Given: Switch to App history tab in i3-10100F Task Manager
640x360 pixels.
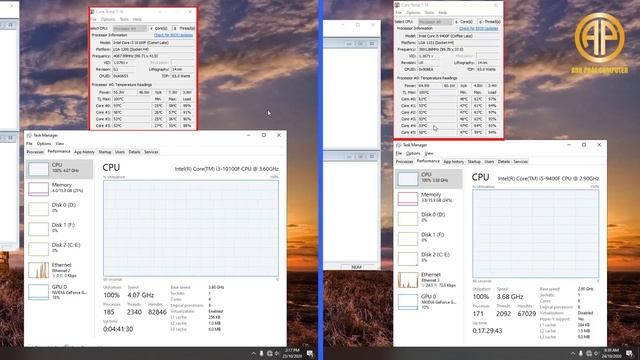Looking at the screenshot, I should click(x=84, y=152).
